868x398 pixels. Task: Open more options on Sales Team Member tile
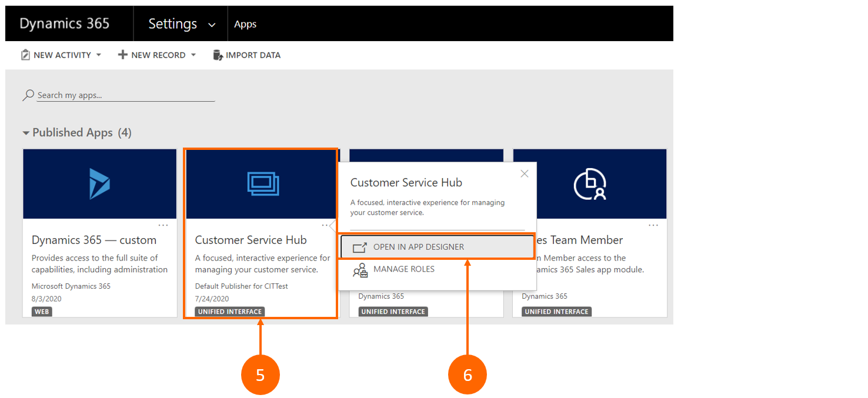click(653, 225)
